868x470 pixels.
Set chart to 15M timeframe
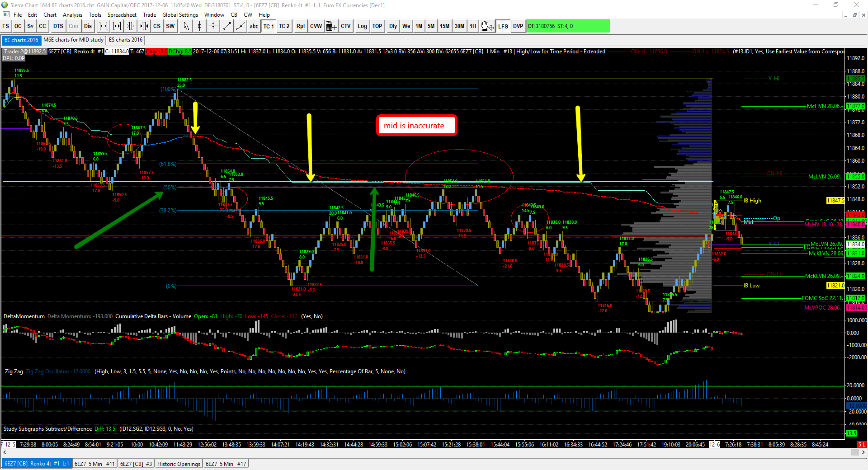(445, 26)
